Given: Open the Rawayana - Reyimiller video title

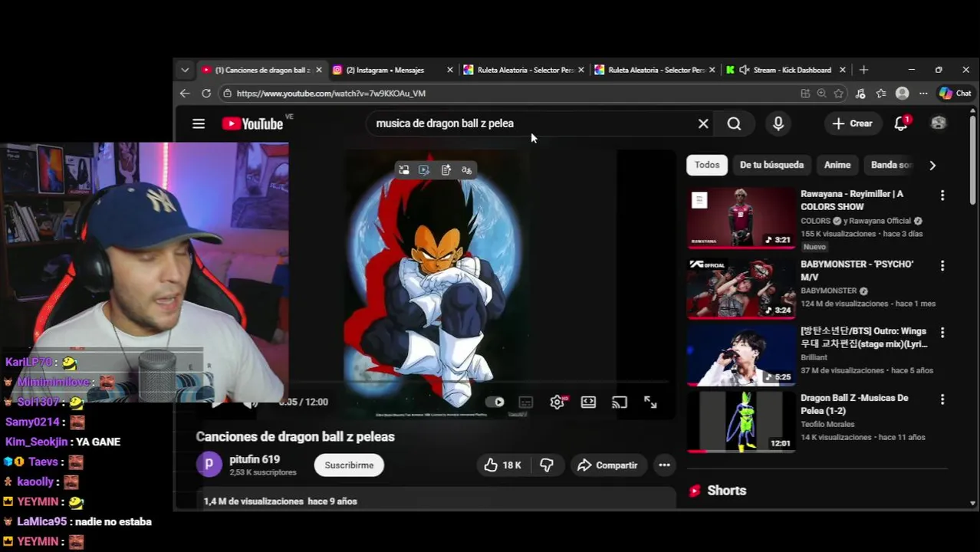Looking at the screenshot, I should click(x=852, y=200).
